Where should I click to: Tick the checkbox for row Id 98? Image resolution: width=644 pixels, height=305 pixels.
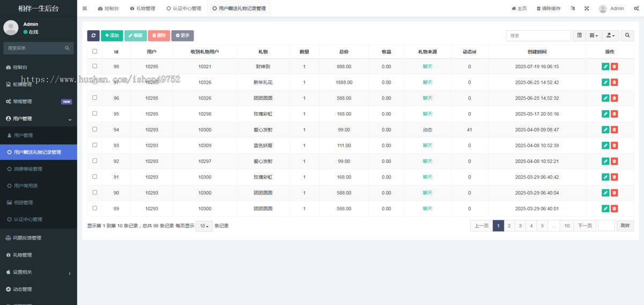pyautogui.click(x=95, y=66)
